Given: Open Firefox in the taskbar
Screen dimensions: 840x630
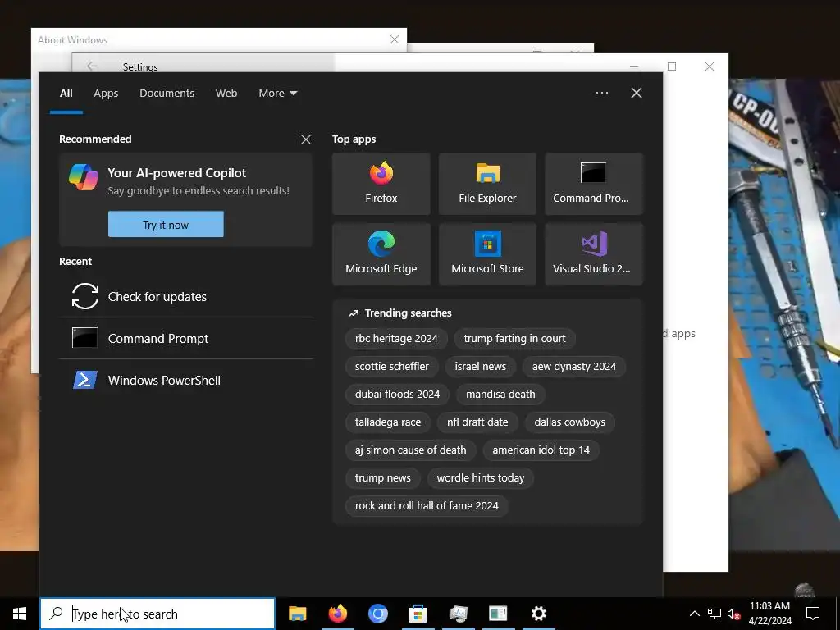Looking at the screenshot, I should pyautogui.click(x=337, y=614).
